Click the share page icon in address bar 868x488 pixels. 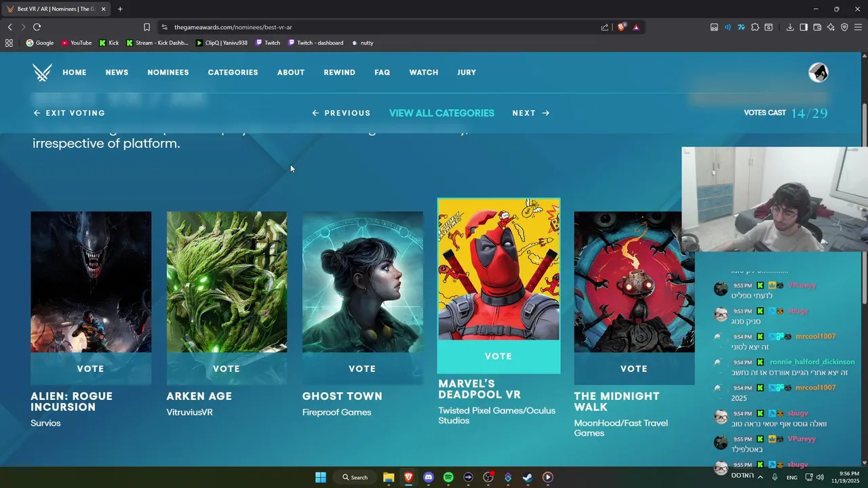(605, 27)
